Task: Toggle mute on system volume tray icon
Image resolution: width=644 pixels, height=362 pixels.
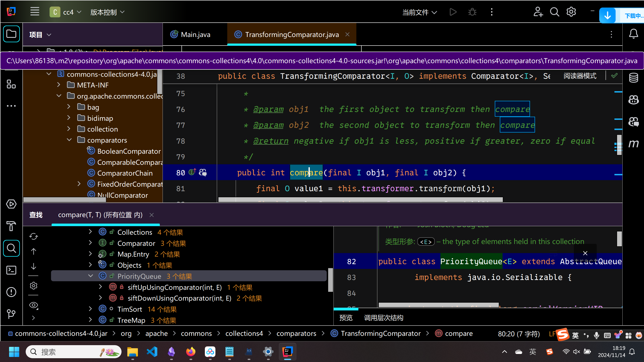Action: click(x=576, y=351)
